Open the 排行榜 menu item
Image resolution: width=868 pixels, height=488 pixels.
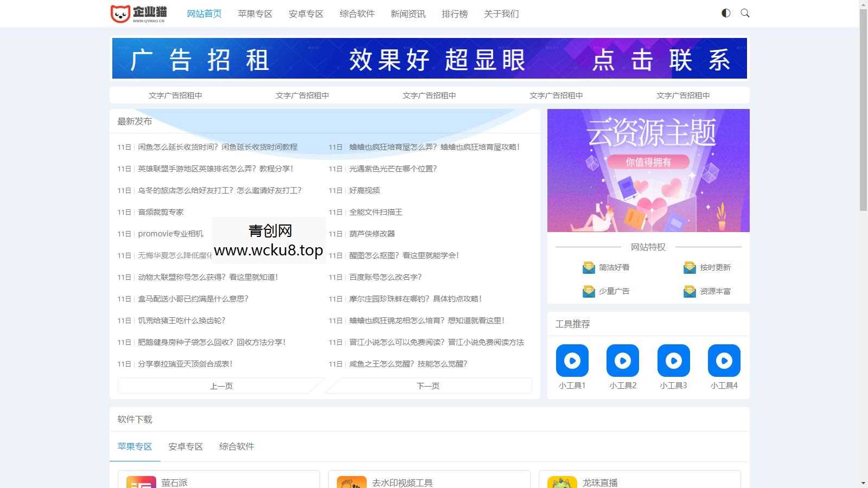455,14
